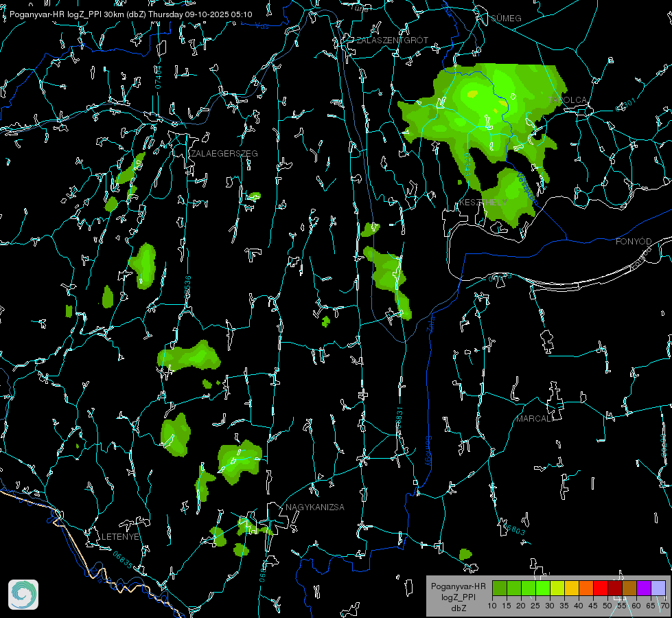This screenshot has width=672, height=618.
Task: Select the 15–20 dBZ green legend swatch
Action: click(x=514, y=588)
